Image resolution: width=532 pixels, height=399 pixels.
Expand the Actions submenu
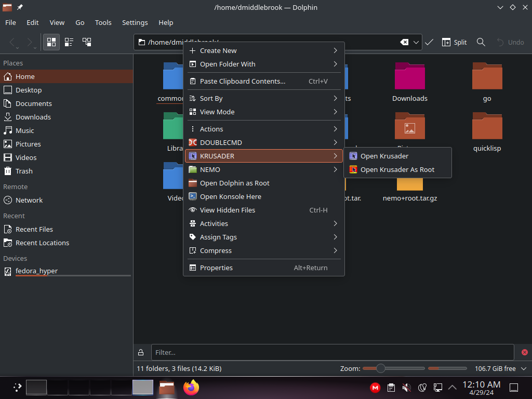(263, 129)
